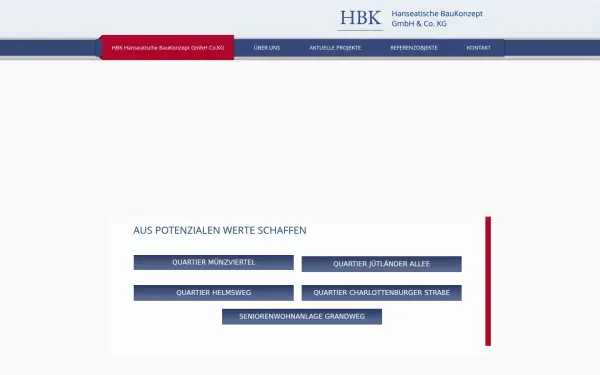
Task: Open the KONTAKT page
Action: 478,48
